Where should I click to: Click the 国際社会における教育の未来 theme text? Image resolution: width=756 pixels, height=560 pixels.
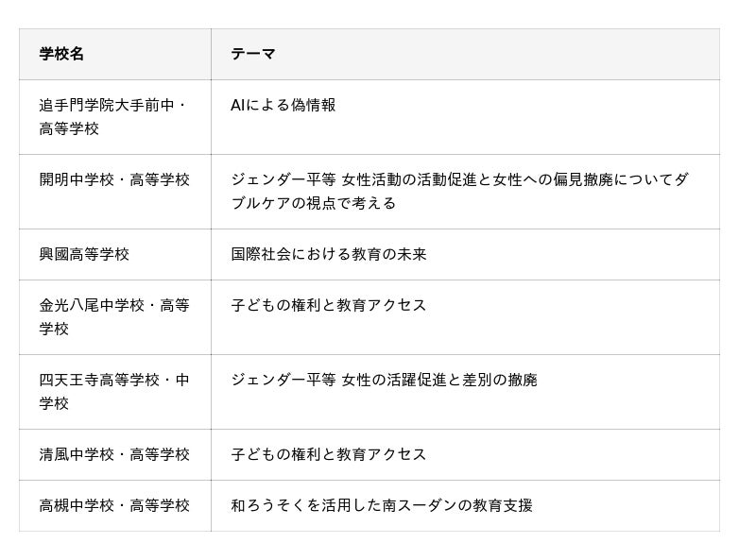pos(329,254)
